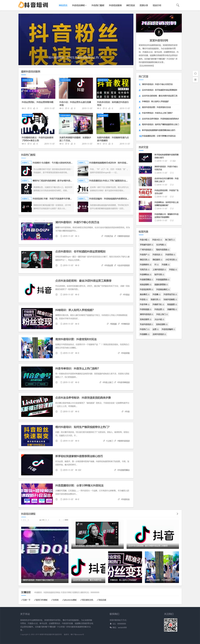Open 资源分享 nav item
Image resolution: width=200 pixels, height=644 pixels.
(144, 5)
